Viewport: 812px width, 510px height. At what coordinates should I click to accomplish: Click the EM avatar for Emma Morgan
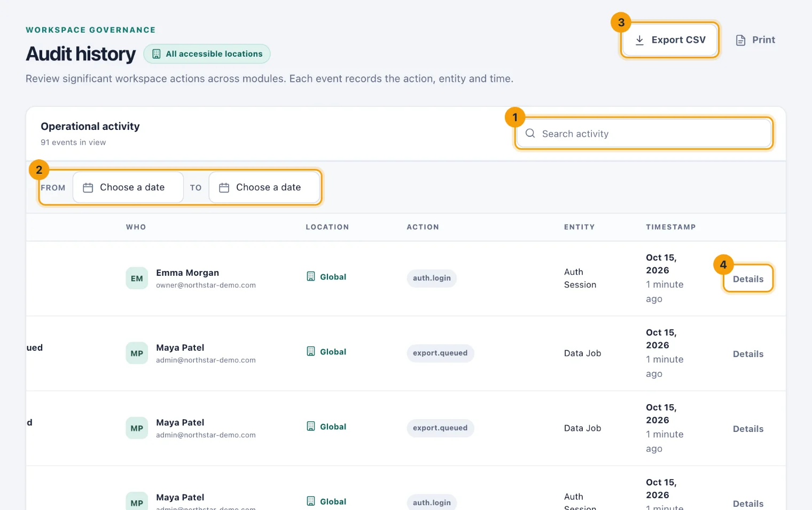click(x=137, y=279)
